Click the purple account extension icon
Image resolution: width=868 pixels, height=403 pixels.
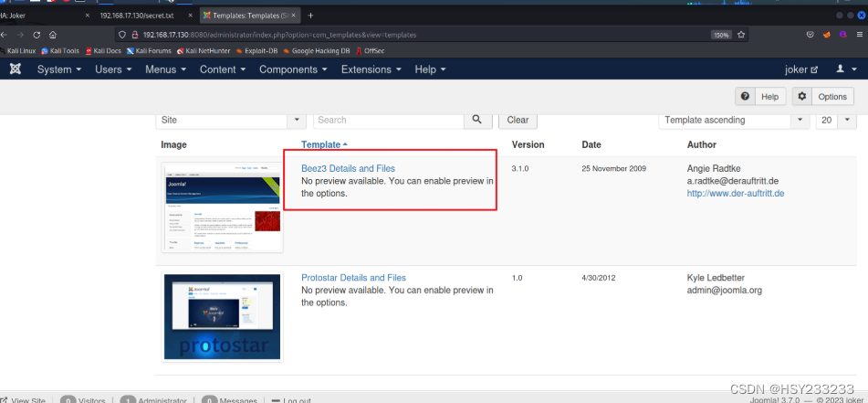843,35
